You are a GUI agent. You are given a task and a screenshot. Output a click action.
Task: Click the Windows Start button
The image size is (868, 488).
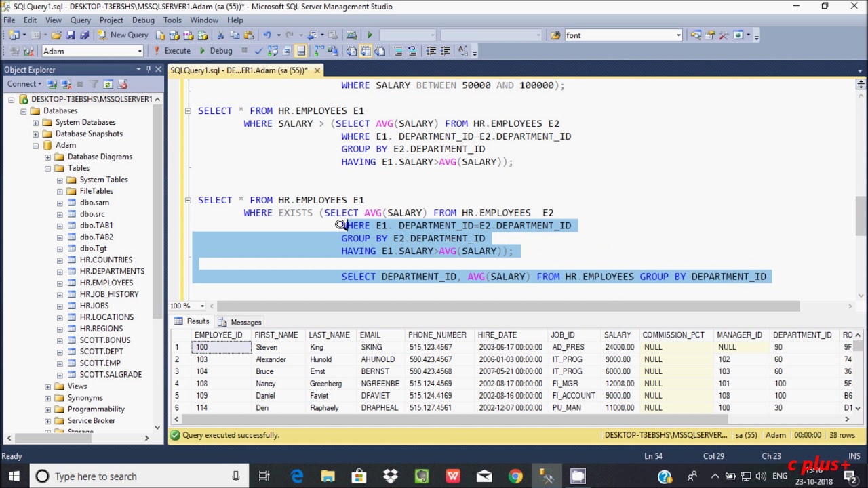pos(14,476)
